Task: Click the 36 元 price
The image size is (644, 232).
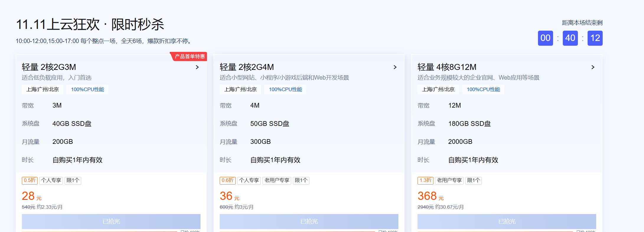Action: 229,196
